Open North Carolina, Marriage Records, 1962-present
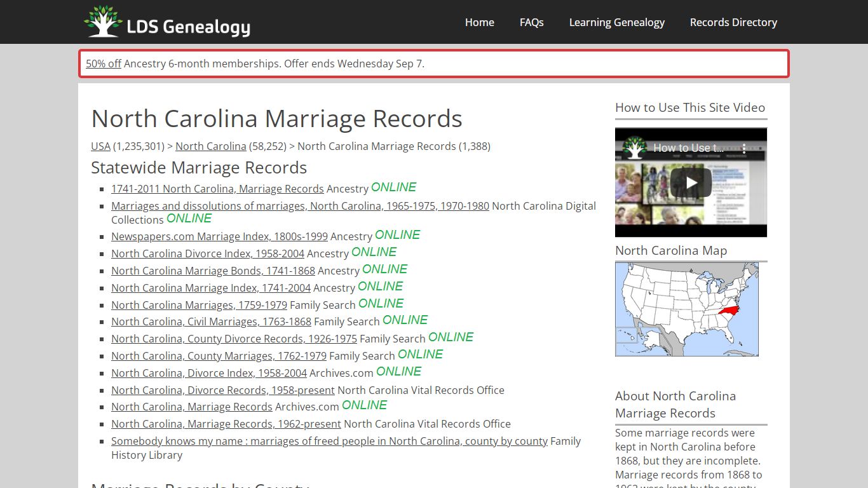This screenshot has width=868, height=488. [226, 424]
